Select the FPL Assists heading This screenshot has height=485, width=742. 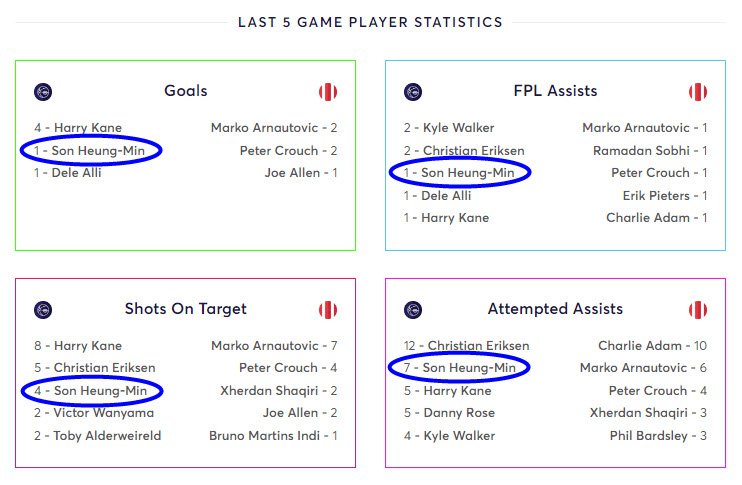556,91
